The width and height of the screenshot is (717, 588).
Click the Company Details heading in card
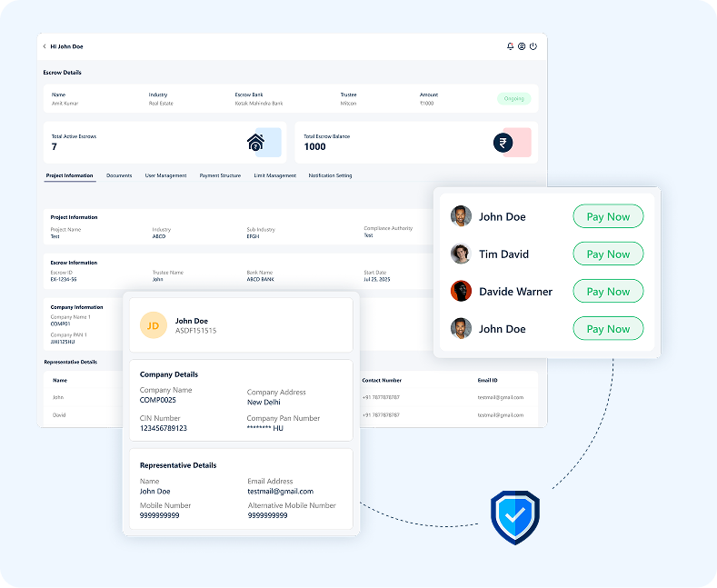tap(169, 374)
